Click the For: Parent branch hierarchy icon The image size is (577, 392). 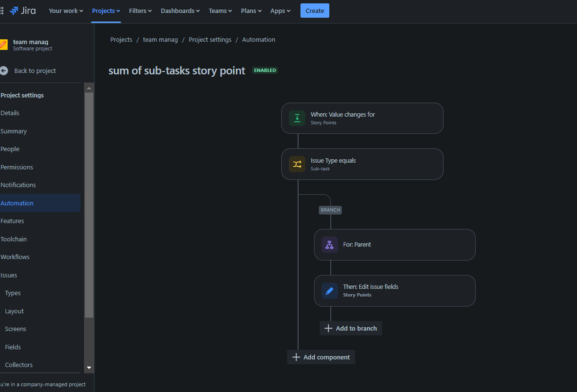click(x=329, y=245)
